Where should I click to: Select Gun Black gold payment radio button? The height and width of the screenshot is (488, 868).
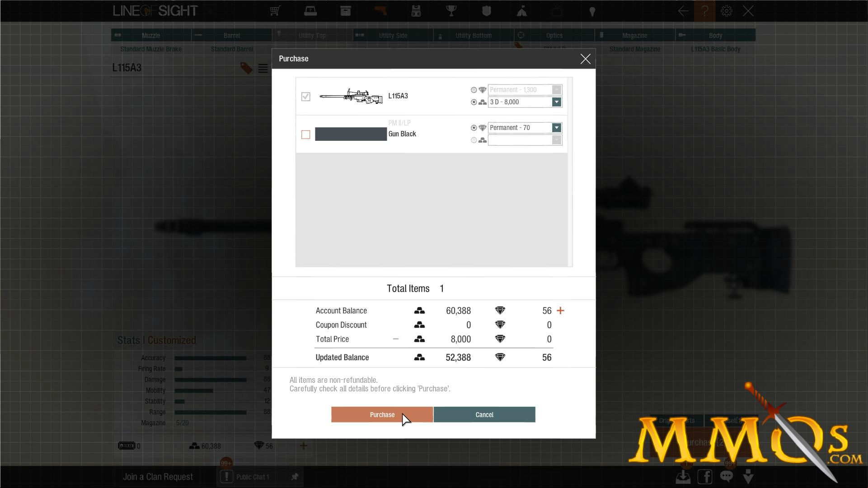point(474,140)
